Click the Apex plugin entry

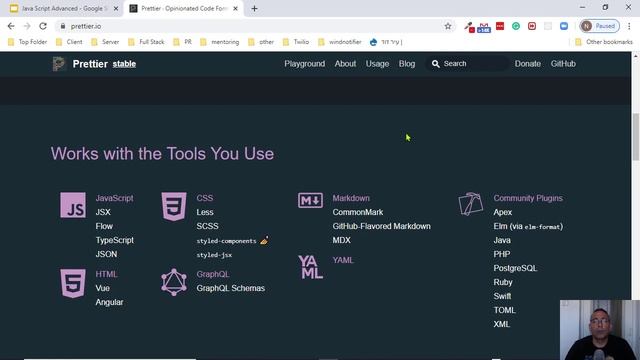pyautogui.click(x=502, y=212)
